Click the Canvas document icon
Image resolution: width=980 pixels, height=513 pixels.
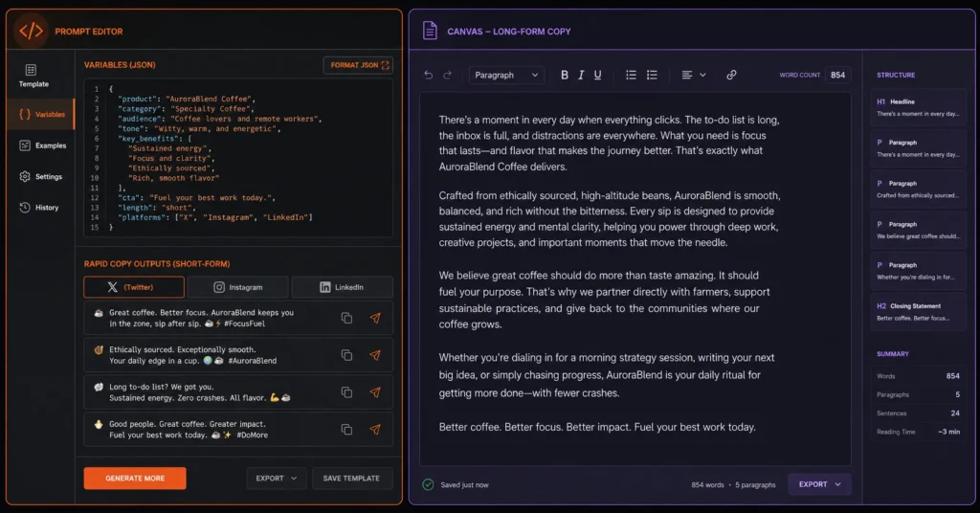click(430, 30)
